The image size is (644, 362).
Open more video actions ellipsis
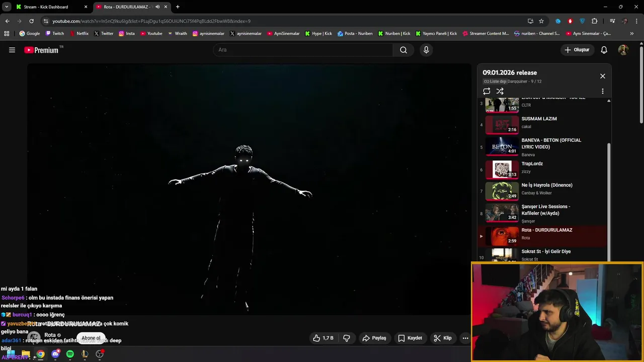coord(465,338)
